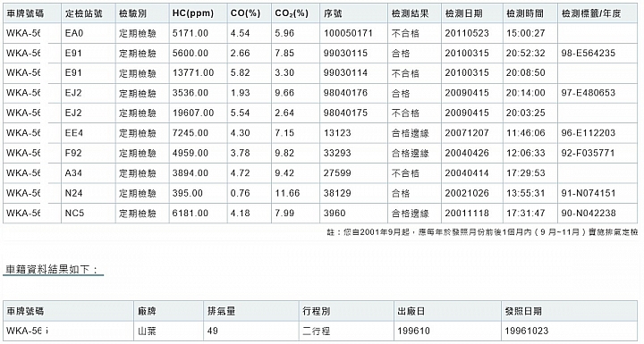Select HC value 7245.00
Screen dimensions: 644x344
coord(191,133)
